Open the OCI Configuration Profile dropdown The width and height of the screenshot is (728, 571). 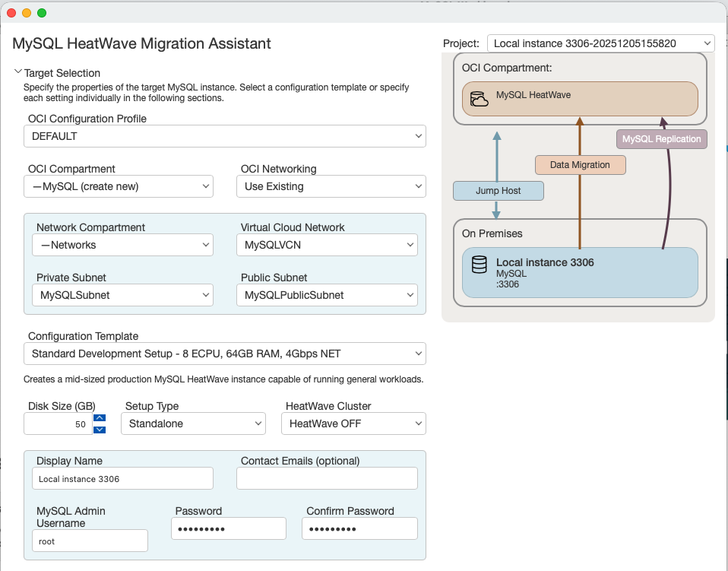(x=225, y=136)
